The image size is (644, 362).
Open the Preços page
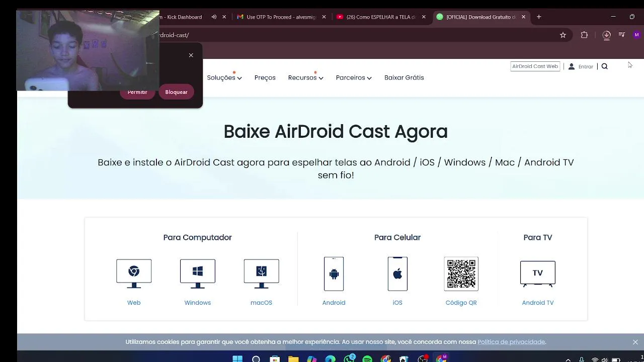click(x=265, y=77)
